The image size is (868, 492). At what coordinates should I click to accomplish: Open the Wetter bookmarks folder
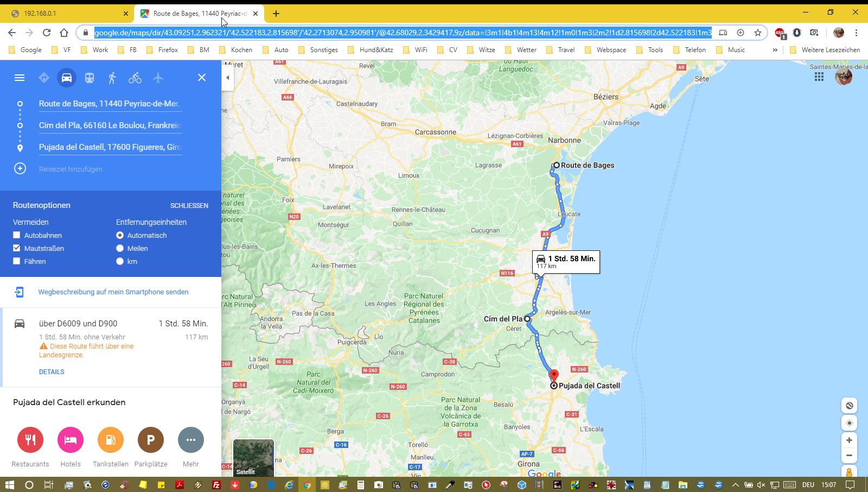[521, 50]
